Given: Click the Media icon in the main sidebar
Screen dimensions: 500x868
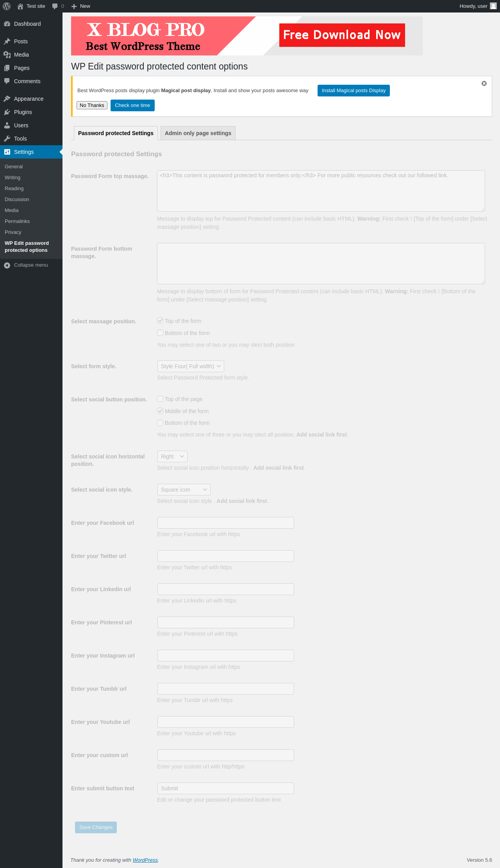Looking at the screenshot, I should pyautogui.click(x=7, y=55).
